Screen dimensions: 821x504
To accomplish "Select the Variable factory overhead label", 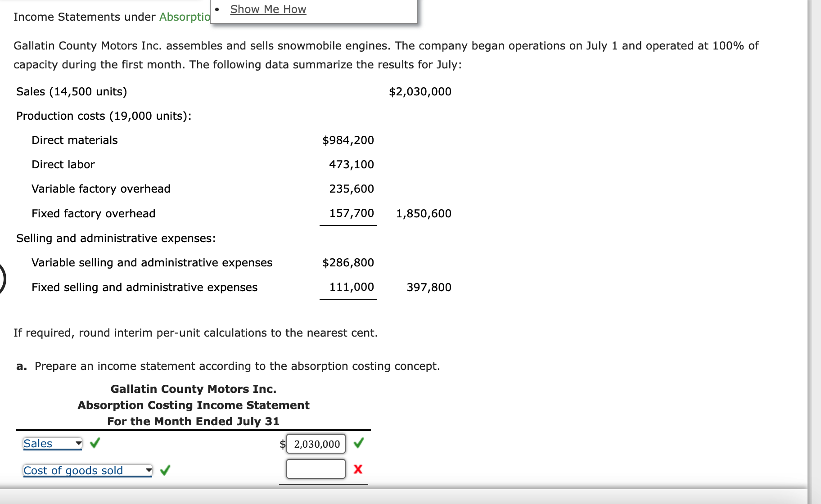I will point(101,189).
